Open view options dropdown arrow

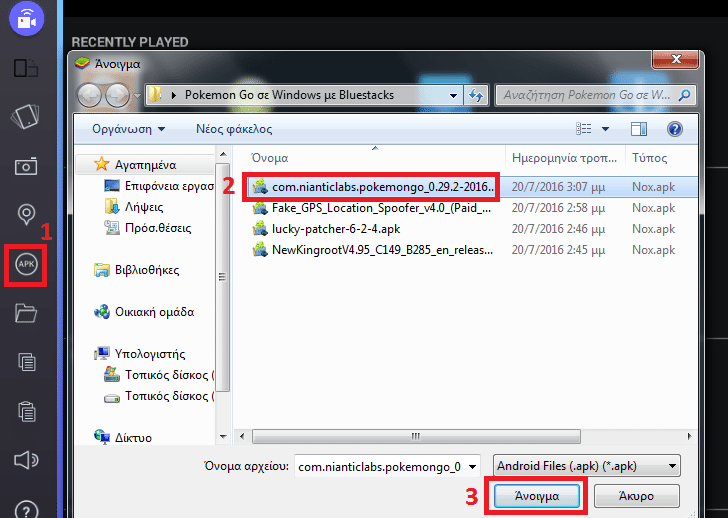coord(605,129)
